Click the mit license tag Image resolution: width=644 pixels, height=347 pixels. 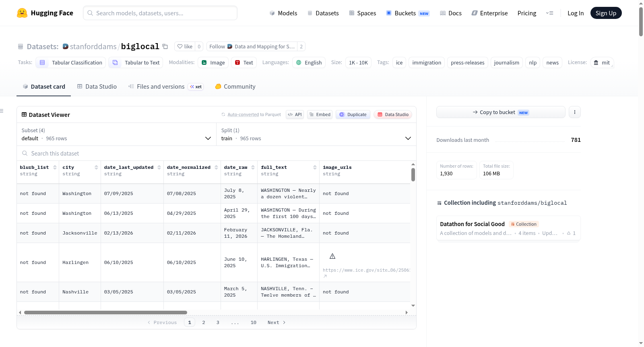(x=602, y=62)
